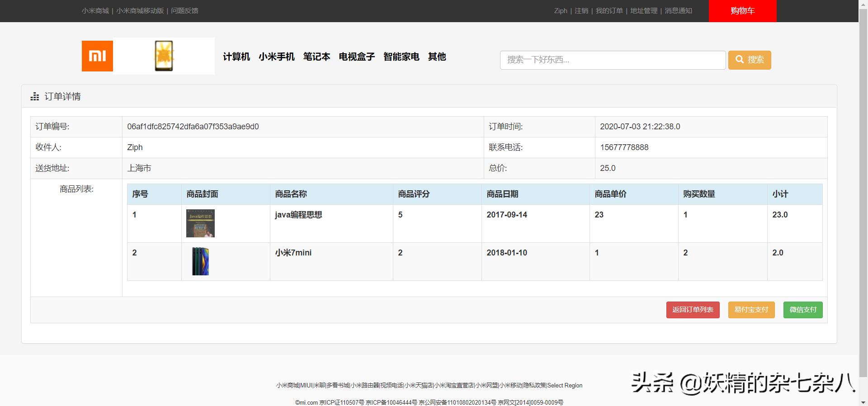Open the 视频电话 footer link

(392, 386)
